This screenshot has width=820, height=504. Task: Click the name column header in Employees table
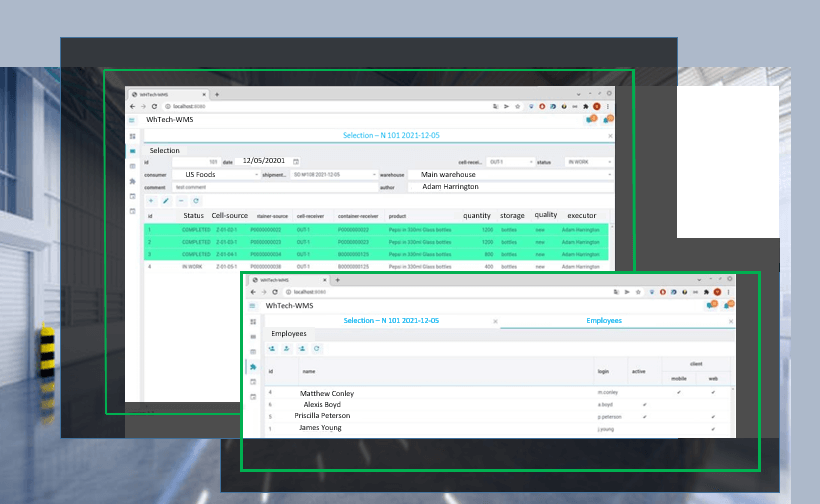309,371
